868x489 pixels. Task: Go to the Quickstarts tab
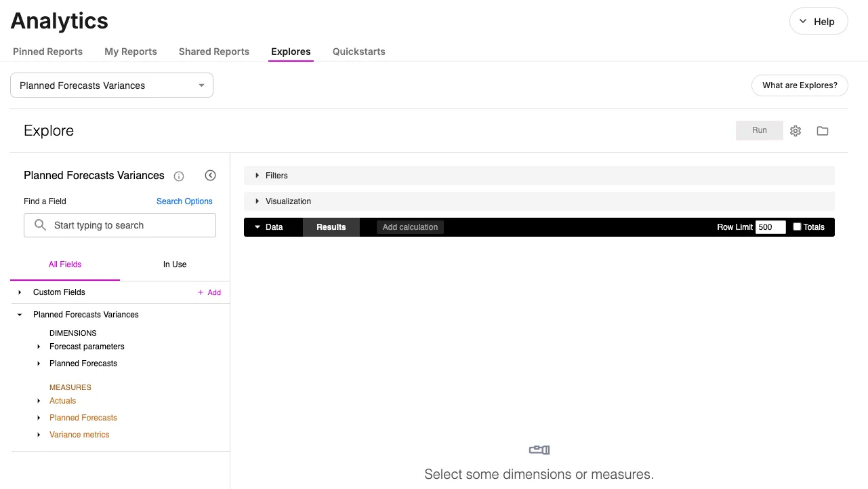pyautogui.click(x=359, y=52)
